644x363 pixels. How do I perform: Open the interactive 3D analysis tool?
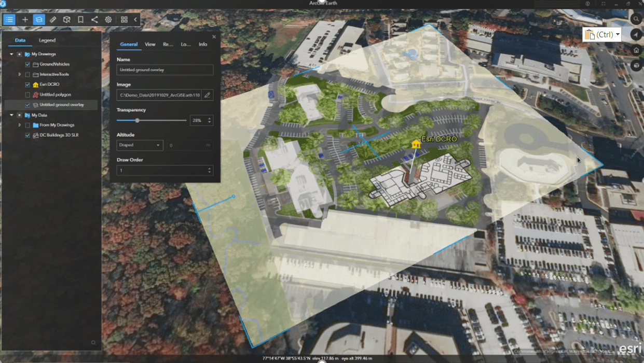click(67, 19)
